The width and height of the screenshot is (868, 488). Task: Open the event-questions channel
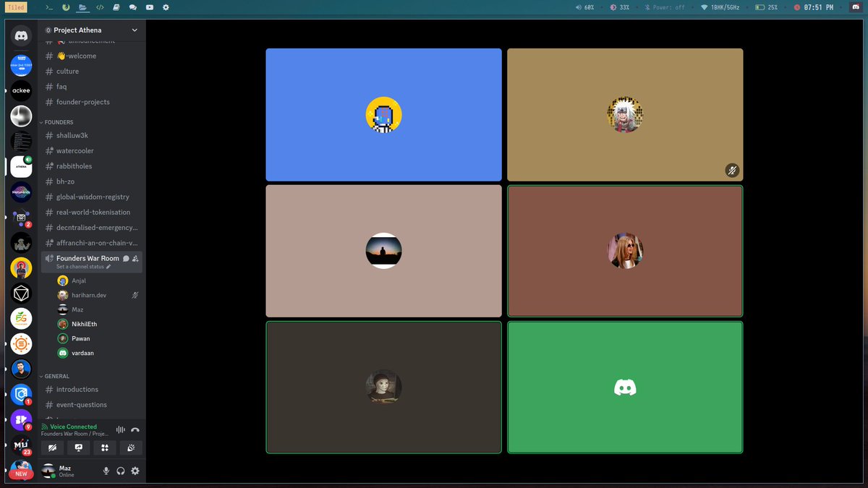[x=92, y=404]
